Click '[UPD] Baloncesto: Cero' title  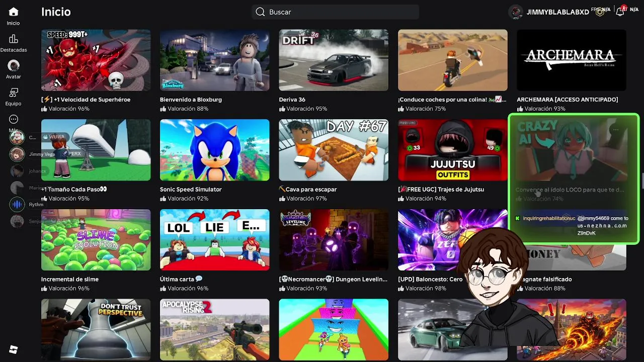pos(430,279)
